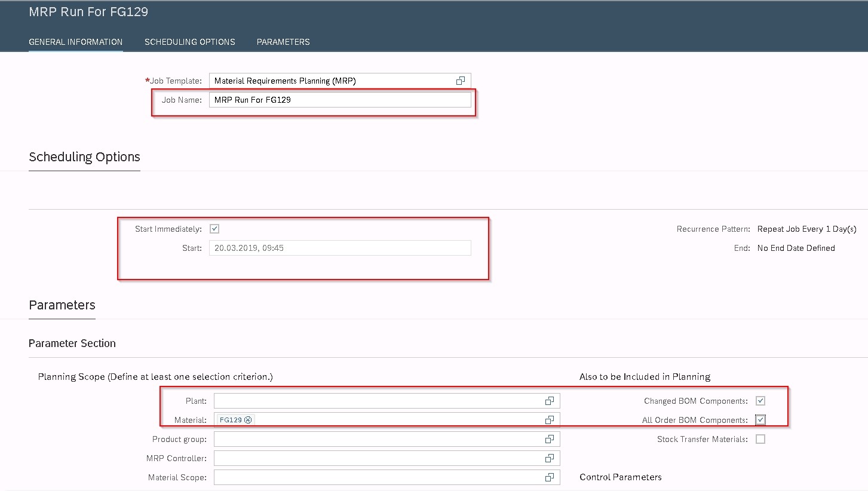Open value help icon for MRP Controller
Viewport: 868px width, 491px height.
tap(550, 458)
